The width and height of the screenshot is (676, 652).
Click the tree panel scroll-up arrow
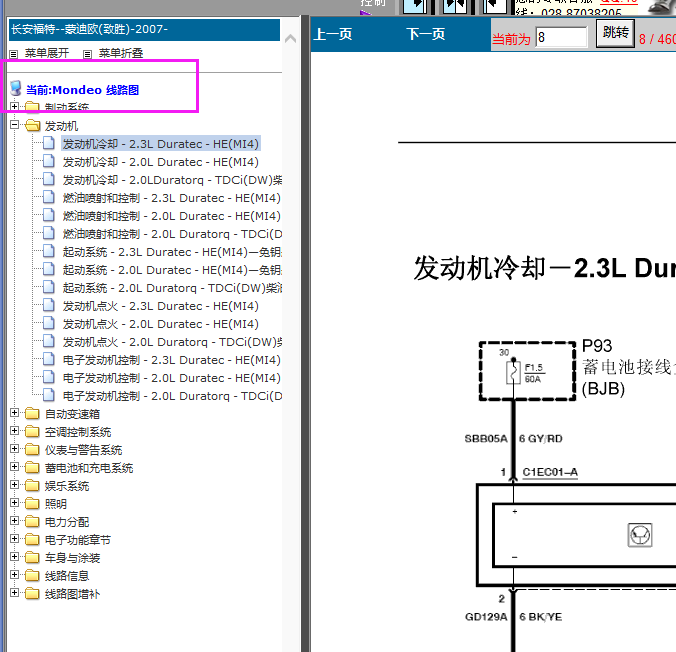pyautogui.click(x=291, y=39)
